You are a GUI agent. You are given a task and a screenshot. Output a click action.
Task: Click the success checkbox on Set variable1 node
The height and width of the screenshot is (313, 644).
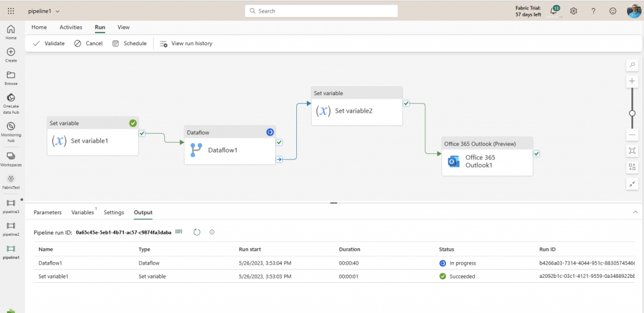click(x=142, y=133)
